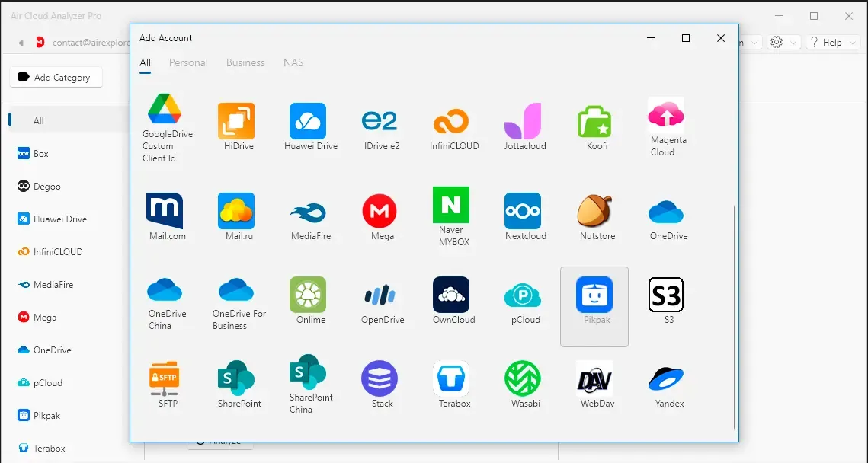Pick Huawei Drive in Add Account

(311, 128)
